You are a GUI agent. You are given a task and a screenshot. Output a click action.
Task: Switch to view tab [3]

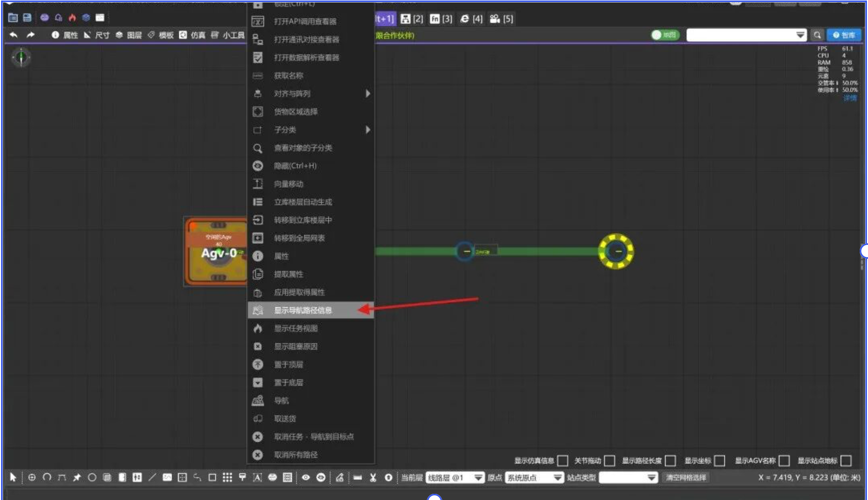click(441, 19)
